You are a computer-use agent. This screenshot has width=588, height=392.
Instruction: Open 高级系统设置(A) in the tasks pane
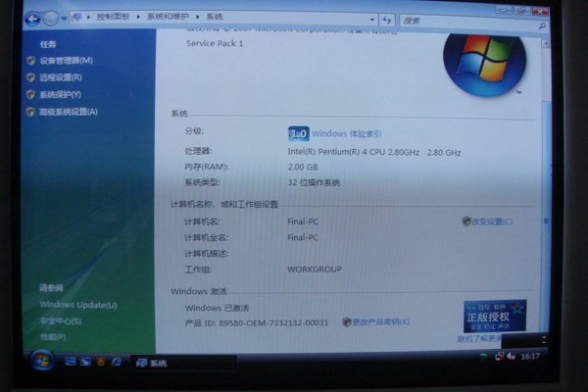pos(69,112)
